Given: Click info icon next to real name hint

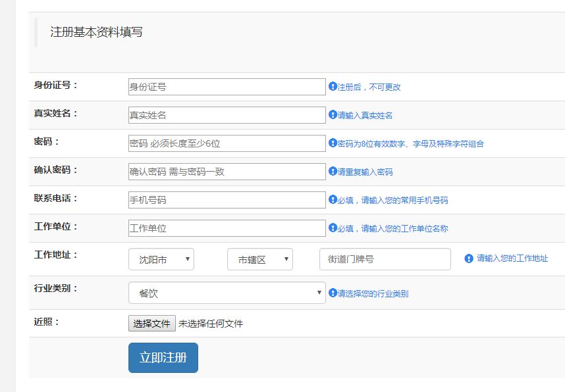Looking at the screenshot, I should click(333, 114).
